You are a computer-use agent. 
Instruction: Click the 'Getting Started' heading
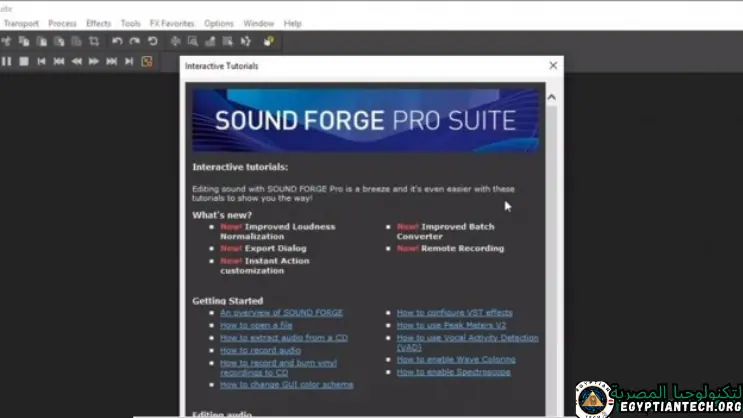(x=227, y=301)
